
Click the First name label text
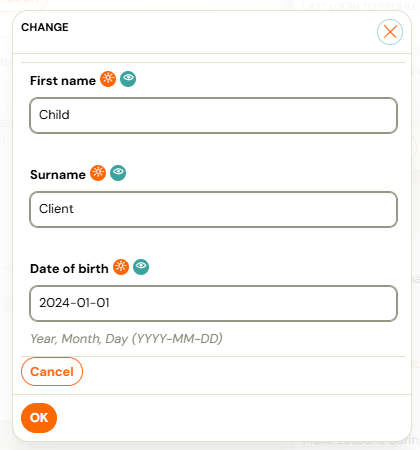(x=63, y=81)
